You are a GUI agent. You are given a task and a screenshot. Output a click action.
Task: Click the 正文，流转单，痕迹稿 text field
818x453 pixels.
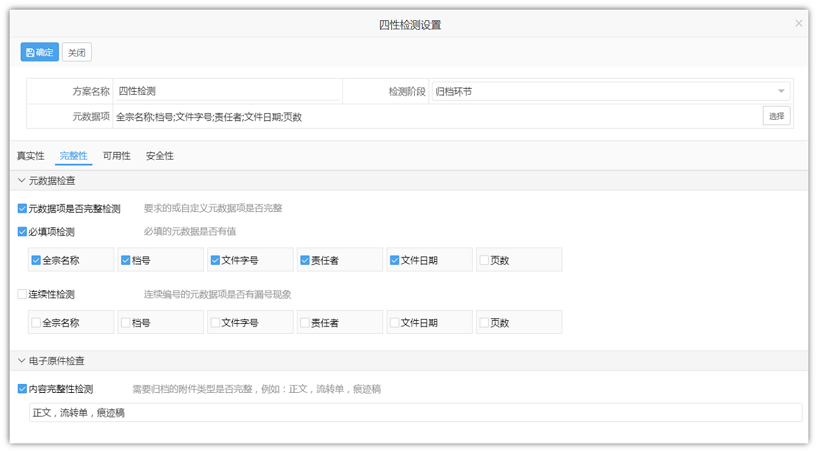[x=414, y=412]
